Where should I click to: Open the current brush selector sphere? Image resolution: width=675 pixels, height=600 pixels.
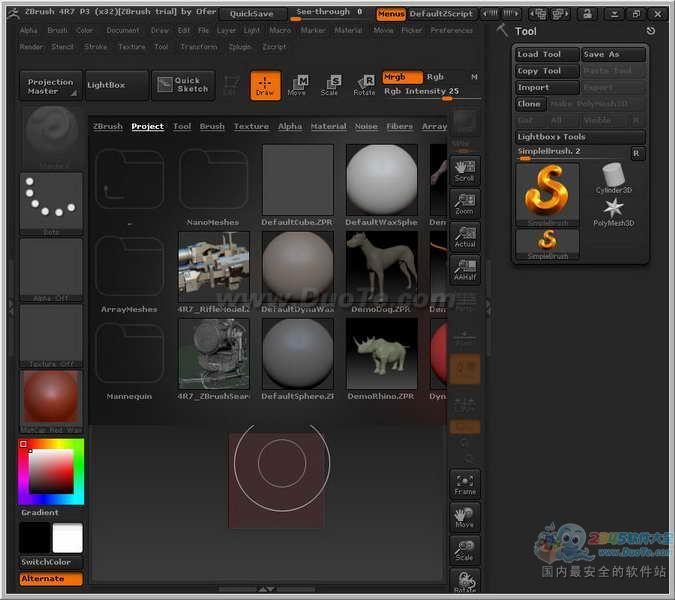pos(51,137)
